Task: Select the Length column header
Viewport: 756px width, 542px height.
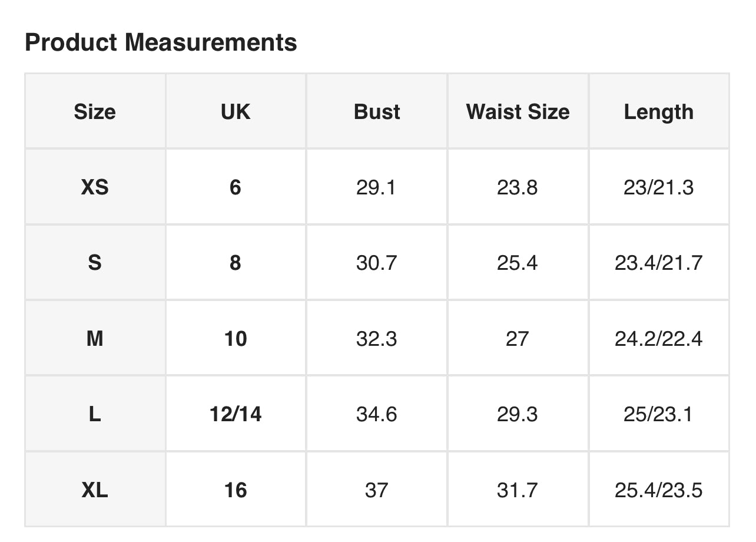Action: 659,111
